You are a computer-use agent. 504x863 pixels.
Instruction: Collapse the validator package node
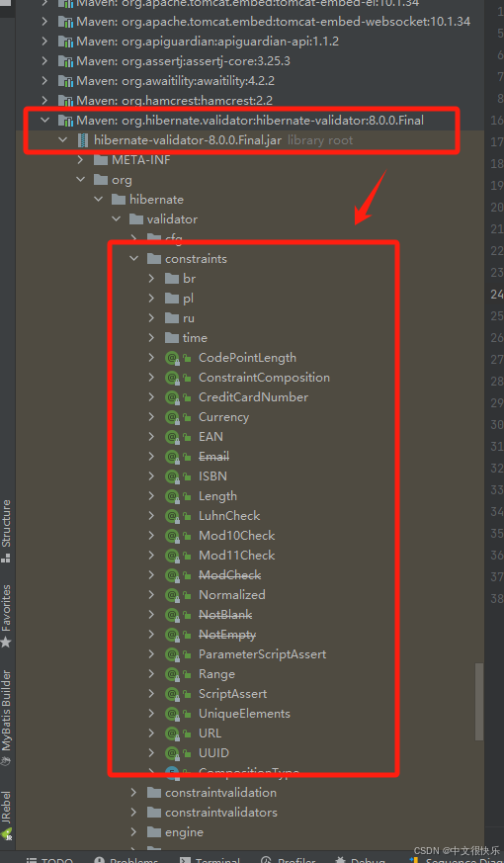click(x=116, y=219)
